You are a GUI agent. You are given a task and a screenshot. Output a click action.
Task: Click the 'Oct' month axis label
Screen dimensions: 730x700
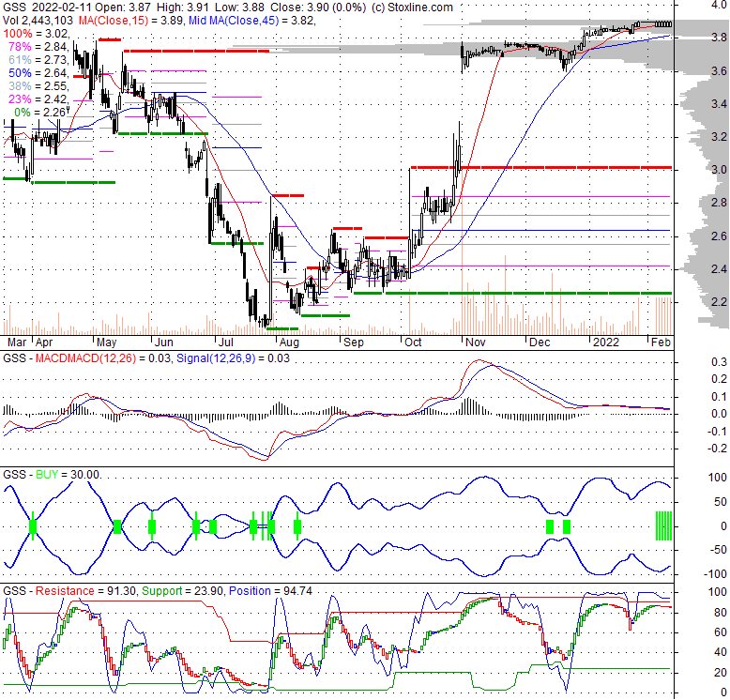pos(413,342)
